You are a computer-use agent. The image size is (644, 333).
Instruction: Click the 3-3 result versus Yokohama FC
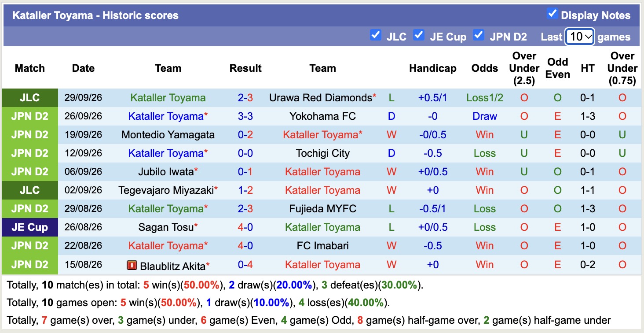(x=245, y=116)
